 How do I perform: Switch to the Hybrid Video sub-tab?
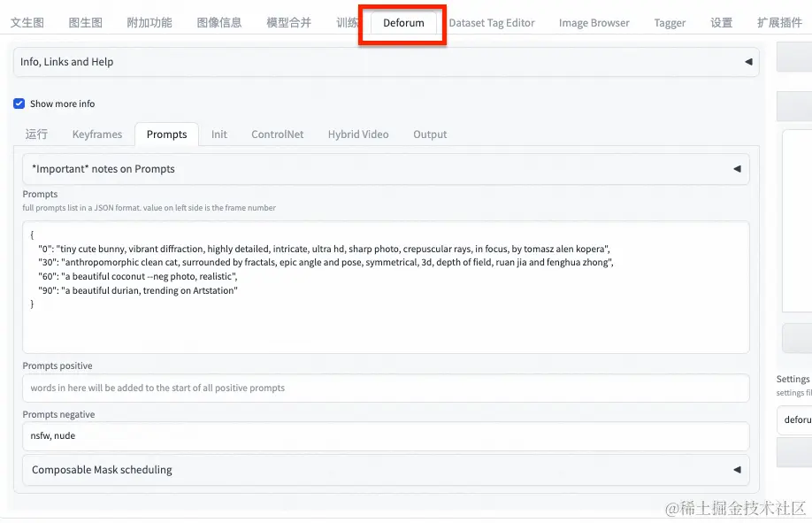[358, 135]
